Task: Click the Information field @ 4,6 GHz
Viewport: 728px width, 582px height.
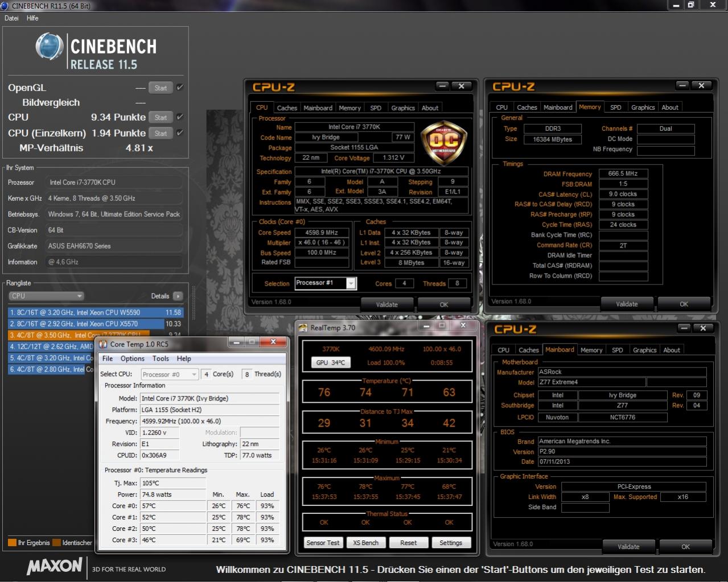Action: pos(114,262)
